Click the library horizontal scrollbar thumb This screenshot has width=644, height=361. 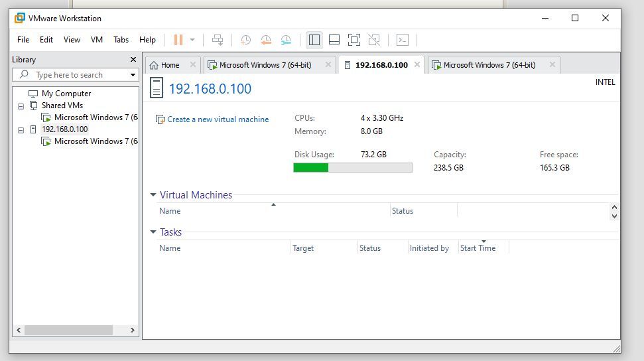[x=68, y=330]
